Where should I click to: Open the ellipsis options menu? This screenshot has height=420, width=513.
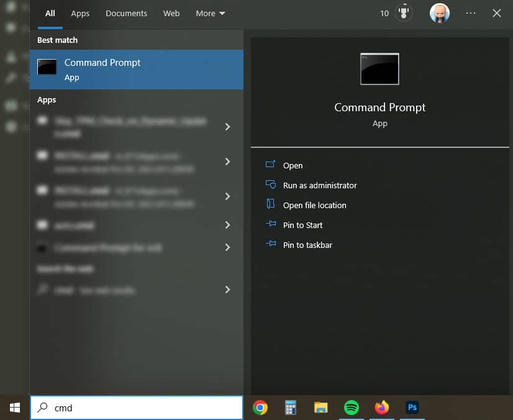tap(470, 12)
